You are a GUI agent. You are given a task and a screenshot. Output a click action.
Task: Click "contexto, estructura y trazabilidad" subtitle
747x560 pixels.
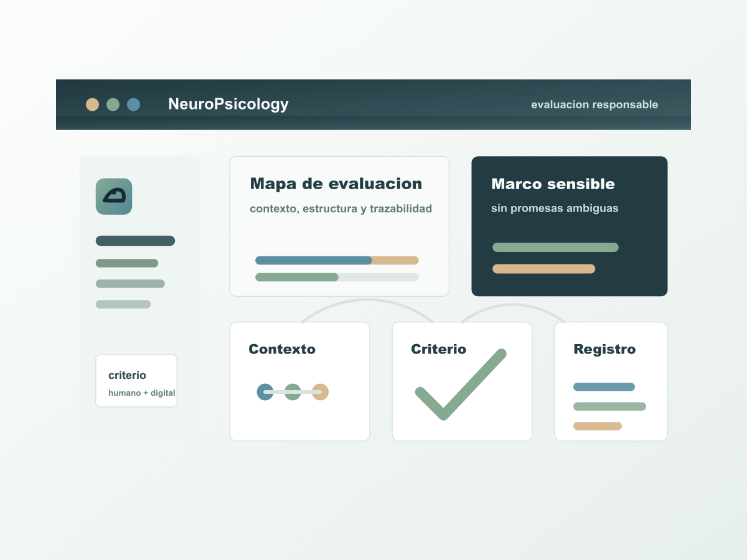pos(341,208)
